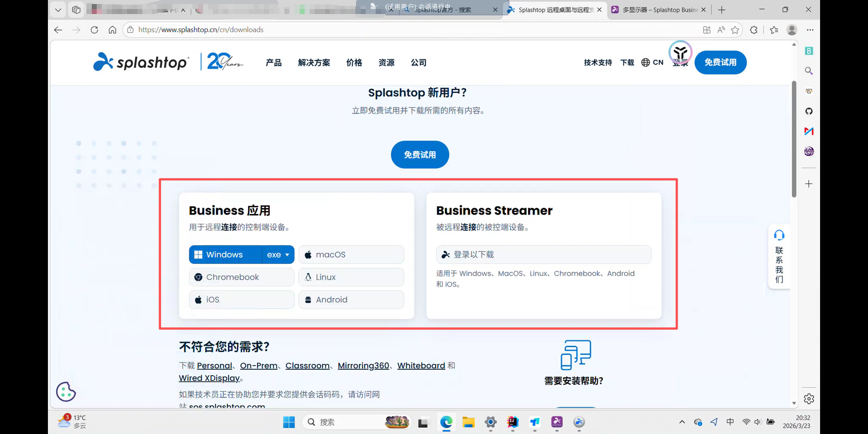Viewport: 868px width, 434px height.
Task: Expand the exe installer type dropdown
Action: [x=278, y=255]
